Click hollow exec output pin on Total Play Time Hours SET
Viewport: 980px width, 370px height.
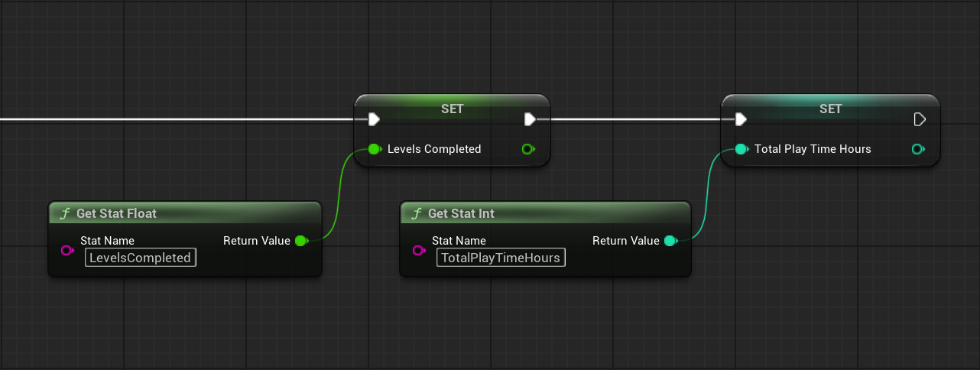point(920,119)
